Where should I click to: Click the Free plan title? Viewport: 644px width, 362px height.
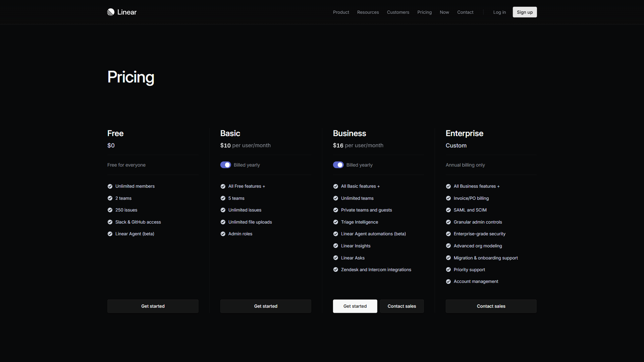(115, 133)
